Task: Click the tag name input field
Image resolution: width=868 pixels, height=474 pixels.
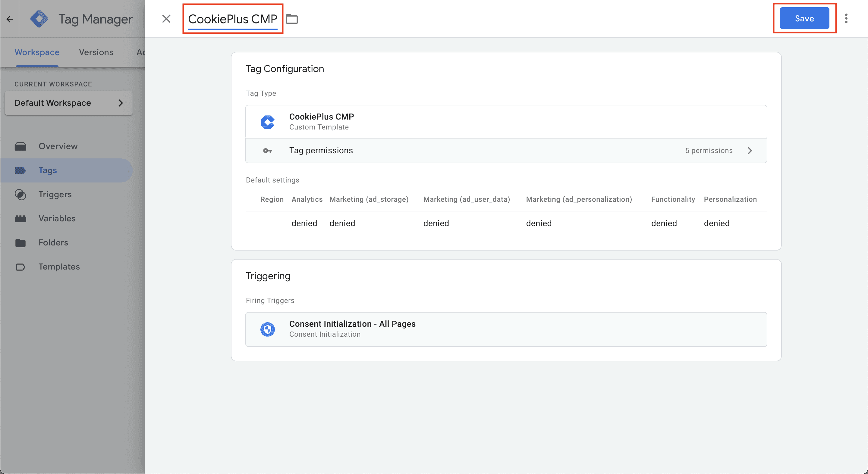Action: (232, 19)
